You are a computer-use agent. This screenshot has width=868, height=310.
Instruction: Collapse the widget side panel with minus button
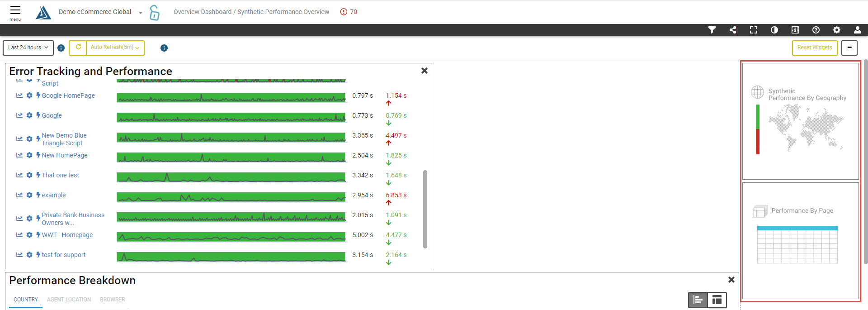coord(849,48)
